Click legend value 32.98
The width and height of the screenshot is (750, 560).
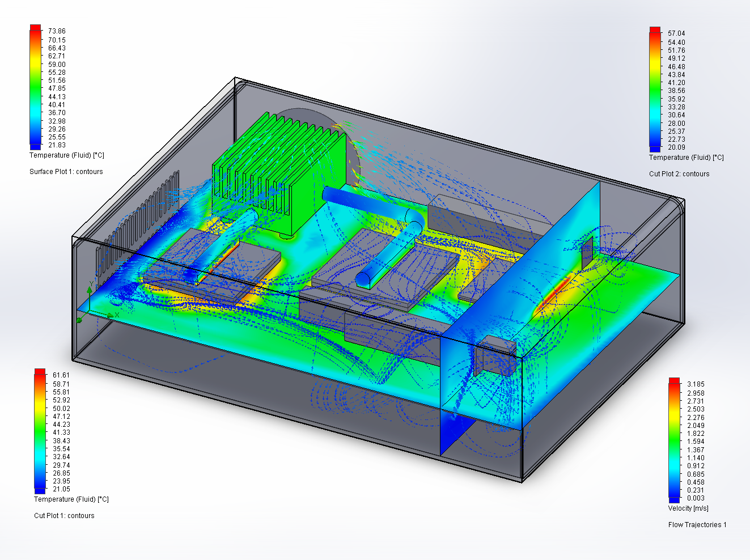(57, 121)
